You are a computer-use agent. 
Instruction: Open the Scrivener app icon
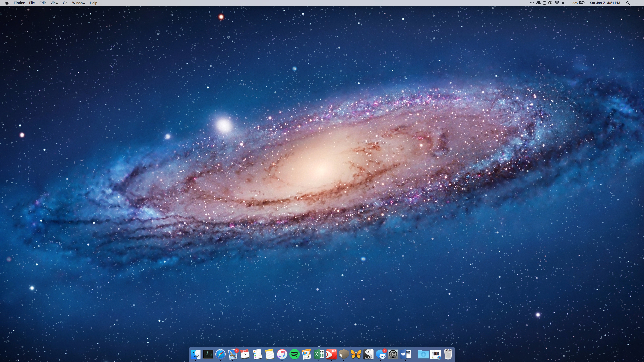tap(368, 354)
